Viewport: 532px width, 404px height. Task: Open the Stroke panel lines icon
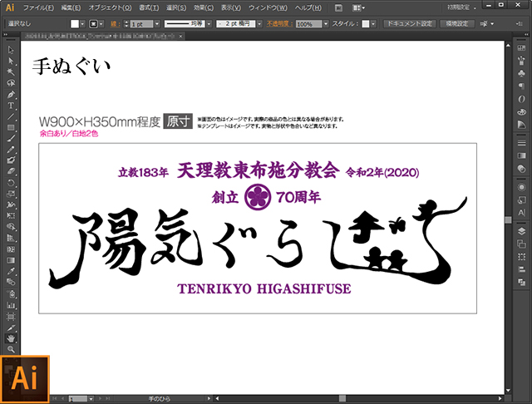(521, 143)
